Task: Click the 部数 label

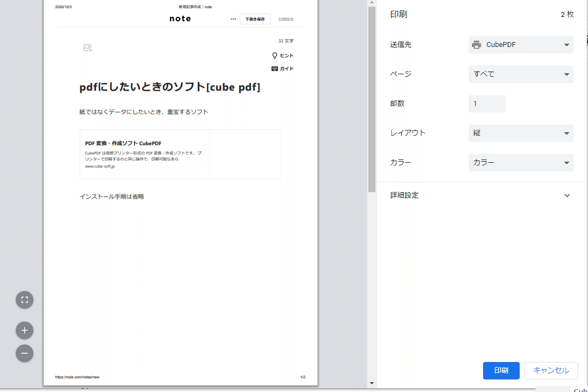Action: [x=397, y=103]
